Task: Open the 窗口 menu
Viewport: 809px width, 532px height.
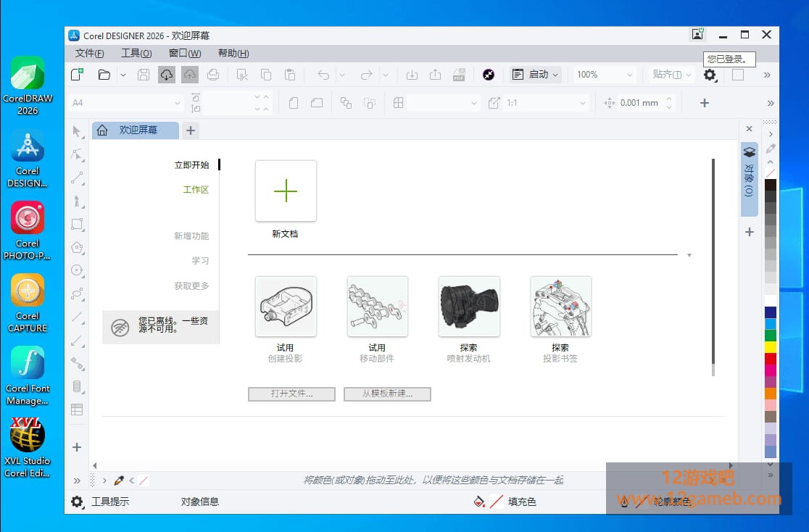Action: [x=185, y=53]
